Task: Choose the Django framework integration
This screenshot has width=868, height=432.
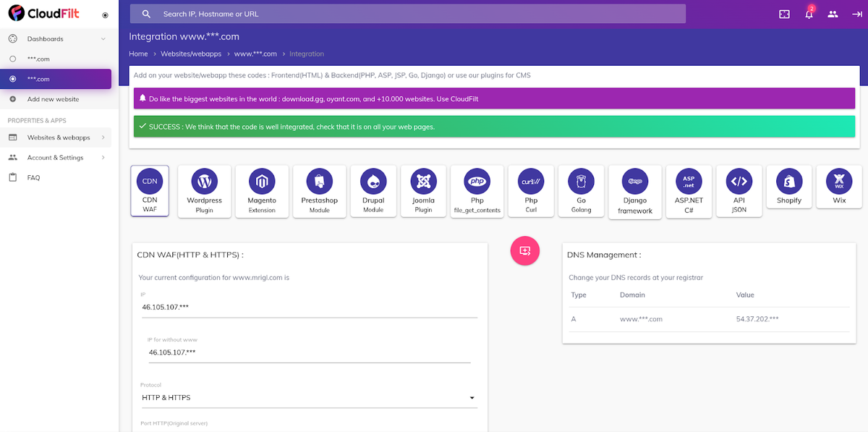Action: coord(634,190)
